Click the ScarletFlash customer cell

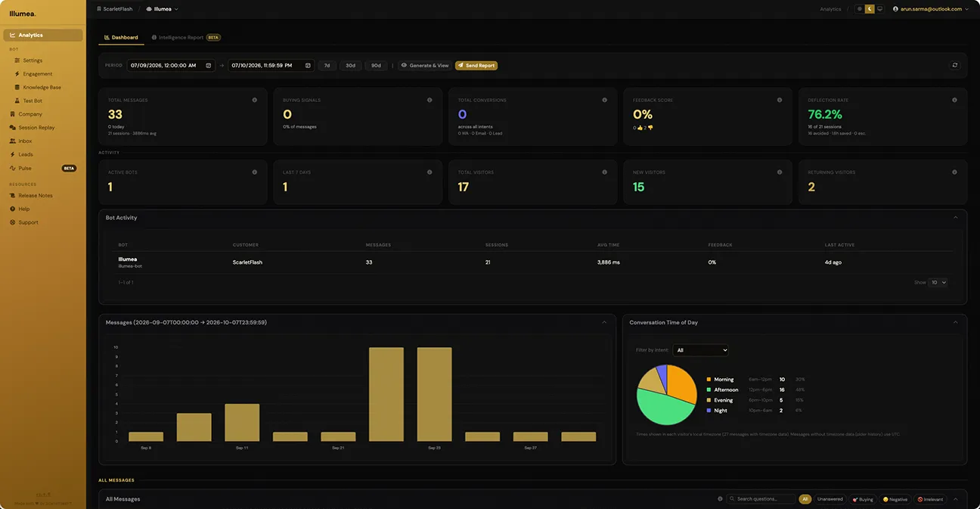point(247,262)
